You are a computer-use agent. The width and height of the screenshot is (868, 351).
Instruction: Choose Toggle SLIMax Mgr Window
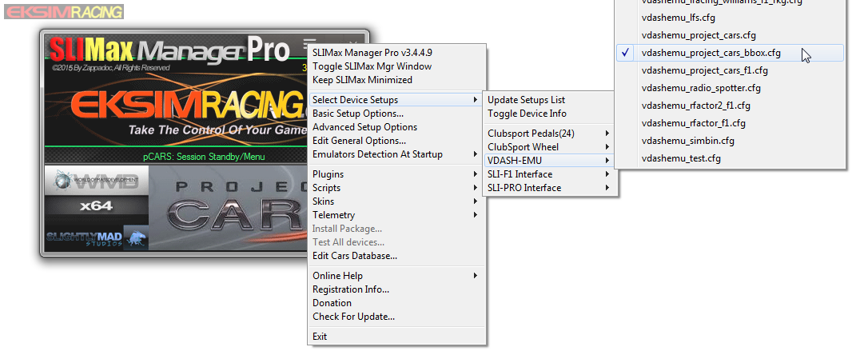(397, 66)
